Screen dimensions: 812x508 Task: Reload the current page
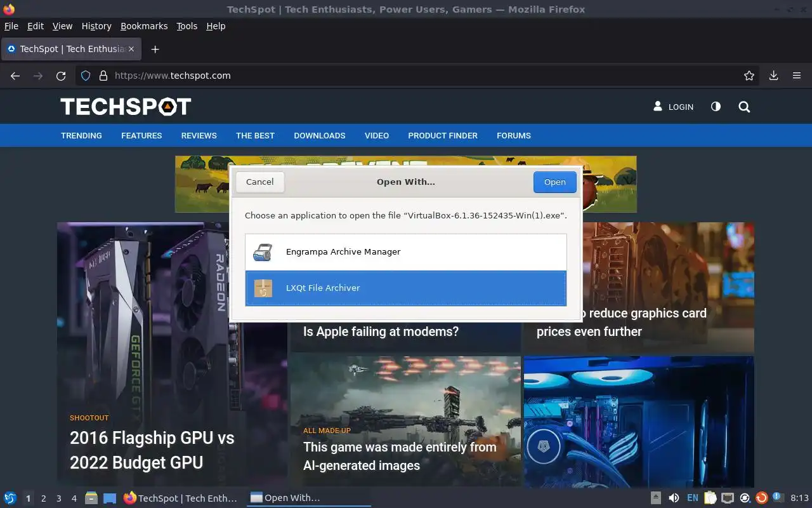pos(61,76)
